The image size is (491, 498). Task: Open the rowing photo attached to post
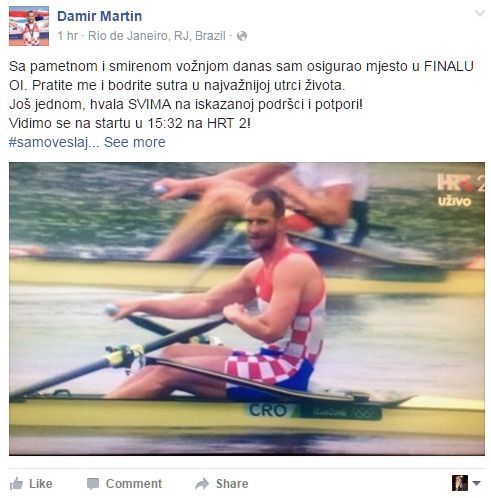coord(247,309)
